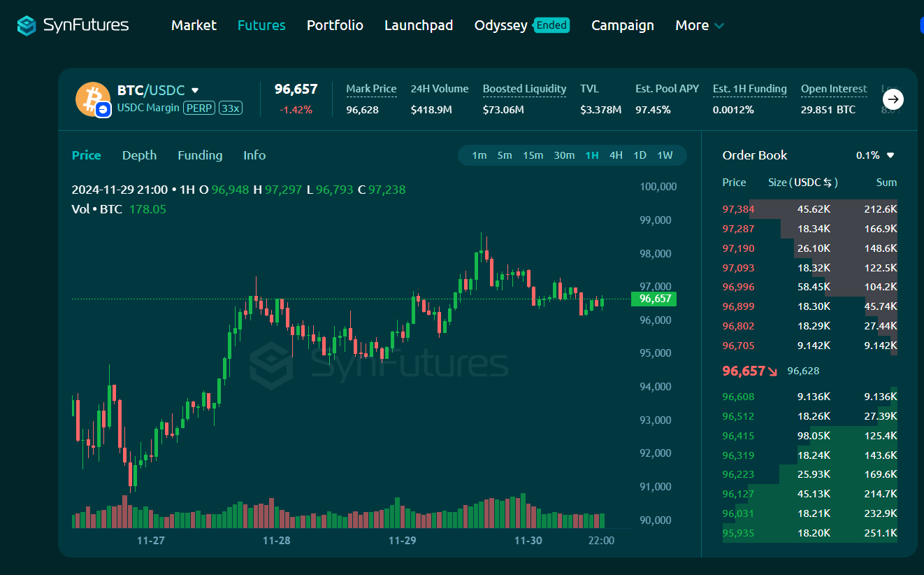Image resolution: width=924 pixels, height=575 pixels.
Task: Set chart interval to 1D
Action: point(640,155)
